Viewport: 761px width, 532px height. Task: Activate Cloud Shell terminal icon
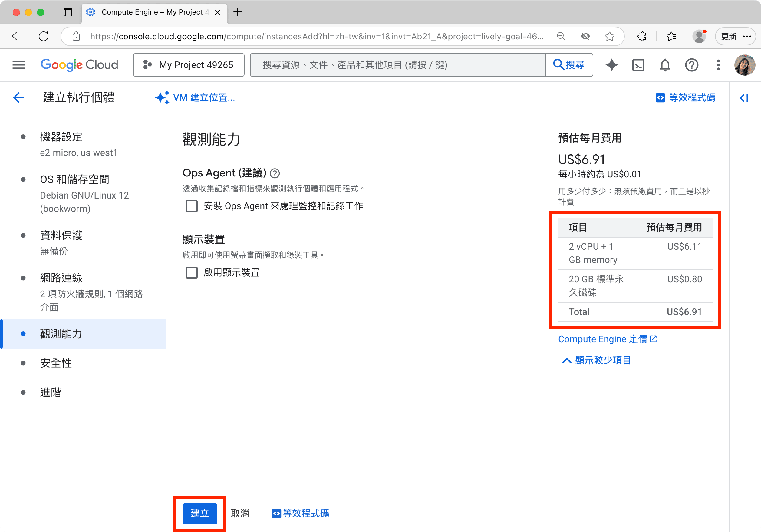638,65
